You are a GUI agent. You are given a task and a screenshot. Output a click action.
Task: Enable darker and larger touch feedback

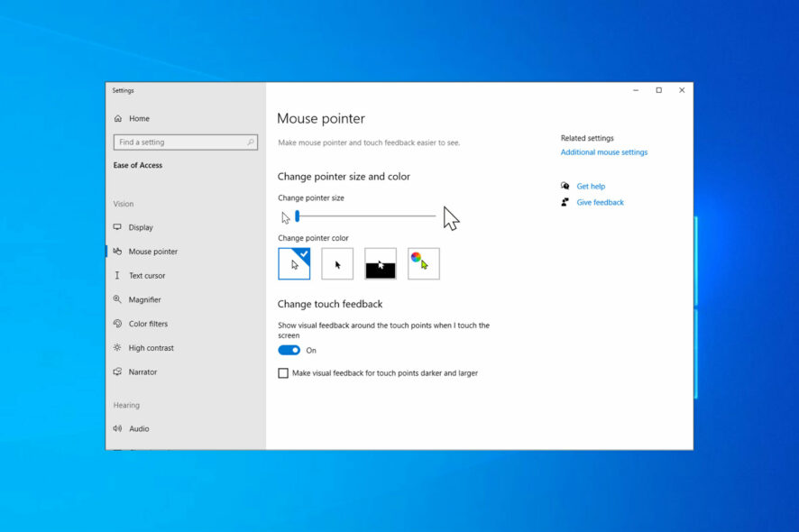click(x=283, y=372)
